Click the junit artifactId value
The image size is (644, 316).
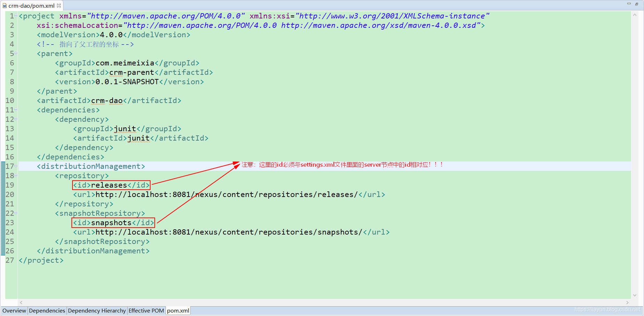[138, 138]
